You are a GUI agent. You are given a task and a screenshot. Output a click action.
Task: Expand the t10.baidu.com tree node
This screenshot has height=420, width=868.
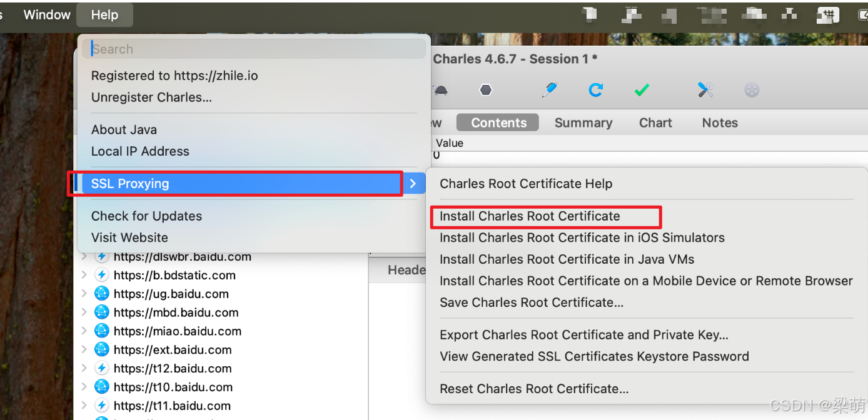pos(84,387)
